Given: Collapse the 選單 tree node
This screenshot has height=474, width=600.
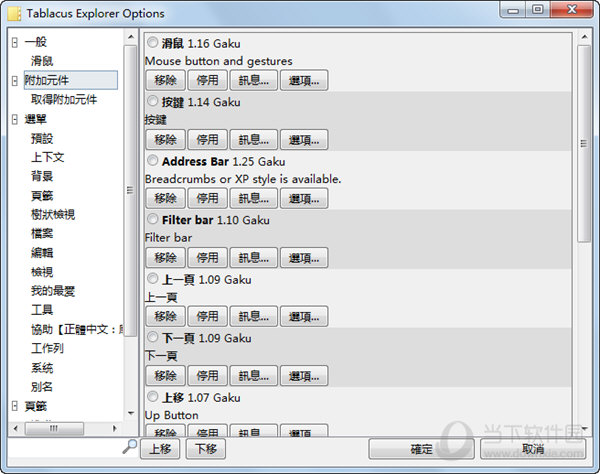Looking at the screenshot, I should (15, 119).
